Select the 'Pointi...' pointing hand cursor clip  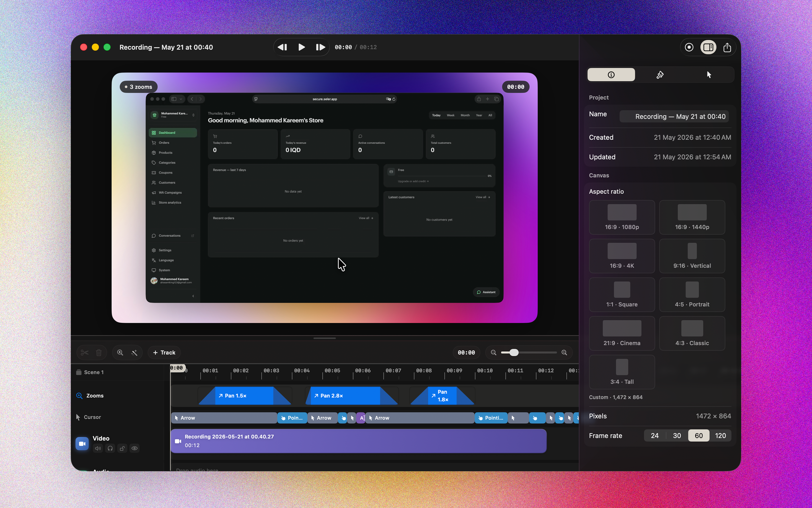[x=491, y=418]
